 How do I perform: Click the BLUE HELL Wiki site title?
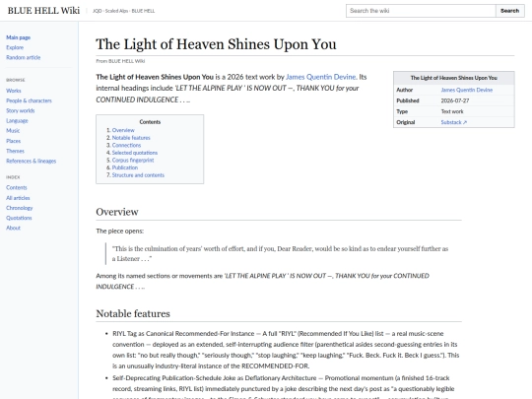pos(43,11)
